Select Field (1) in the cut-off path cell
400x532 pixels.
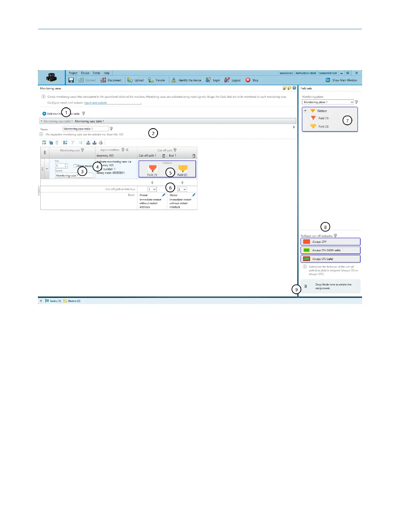[x=152, y=170]
